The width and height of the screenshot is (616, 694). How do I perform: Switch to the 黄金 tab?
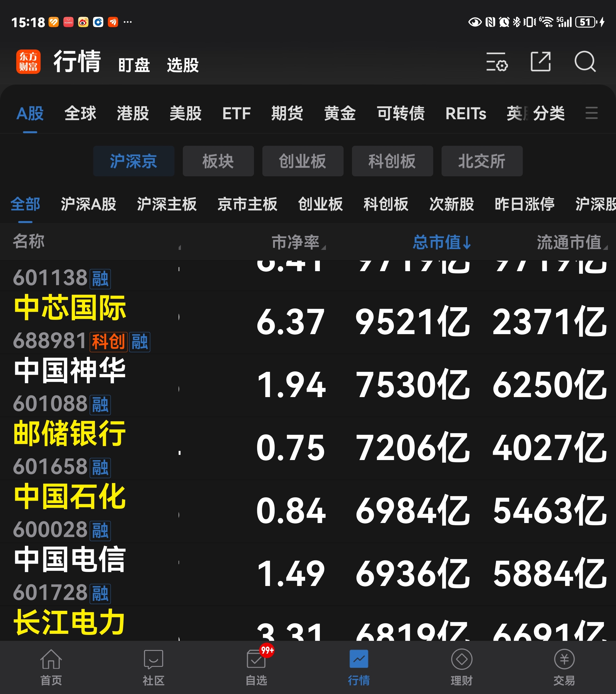point(340,113)
